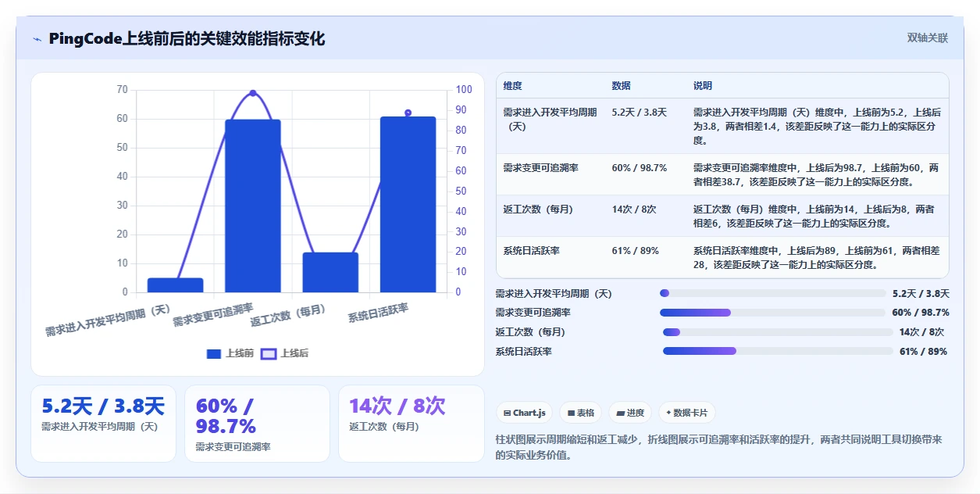This screenshot has height=494, width=980.
Task: Click 需求进入开发平均周期（天） in the table's first column
Action: [x=550, y=119]
